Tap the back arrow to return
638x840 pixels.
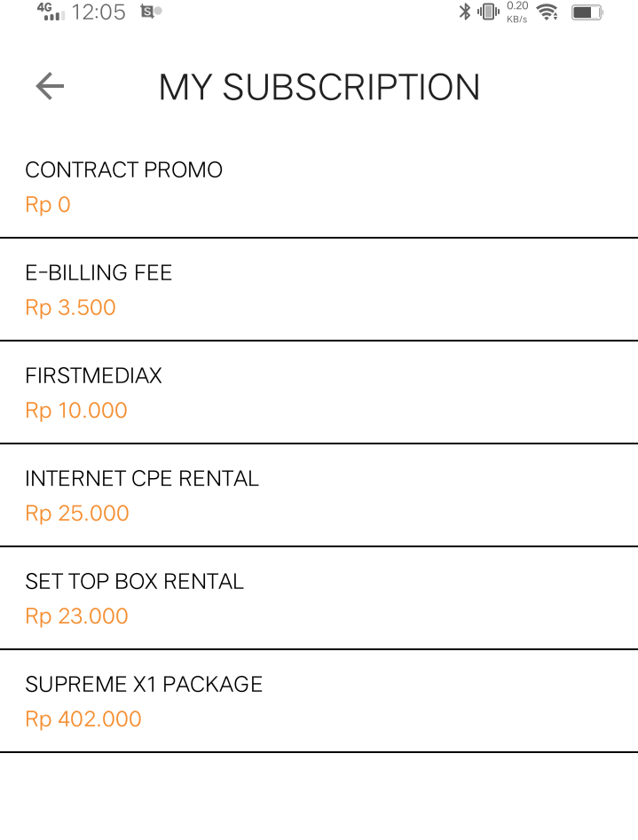click(49, 86)
